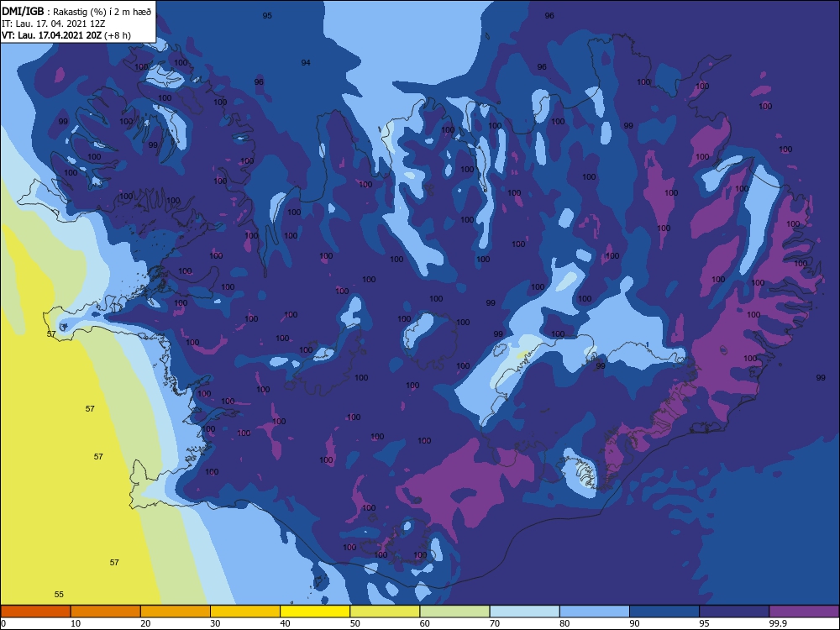
Task: Click the legend scale label '70'
Action: pyautogui.click(x=495, y=623)
